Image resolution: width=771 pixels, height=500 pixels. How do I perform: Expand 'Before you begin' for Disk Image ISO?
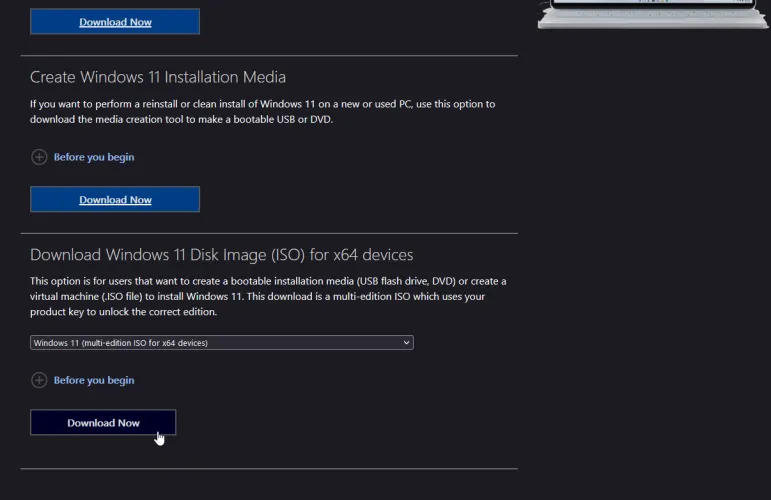pyautogui.click(x=93, y=380)
